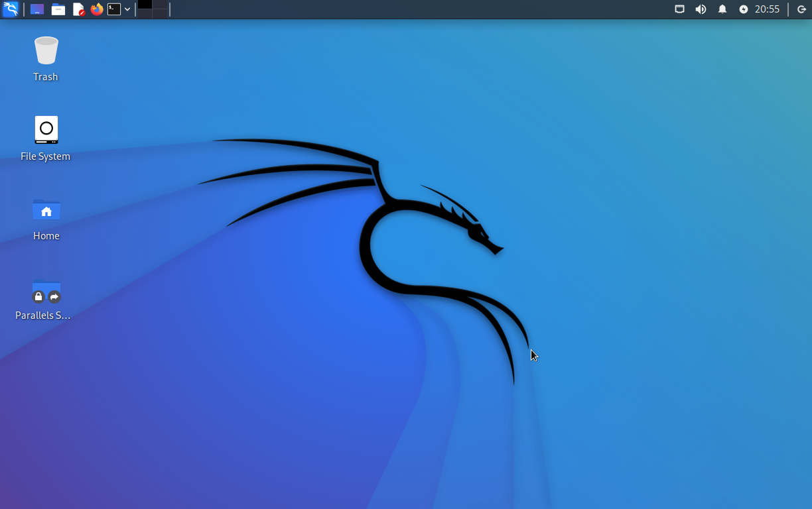Launch the file manager from the panel

click(x=58, y=9)
